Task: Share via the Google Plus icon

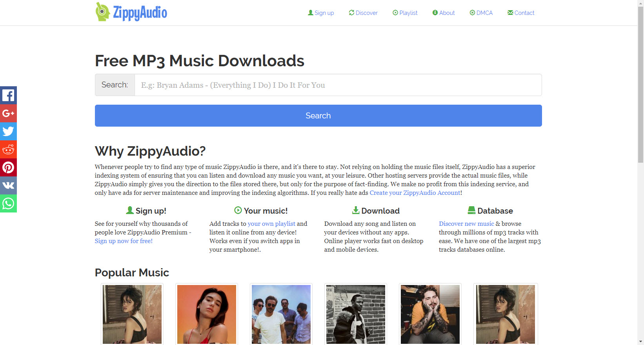Action: [8, 113]
